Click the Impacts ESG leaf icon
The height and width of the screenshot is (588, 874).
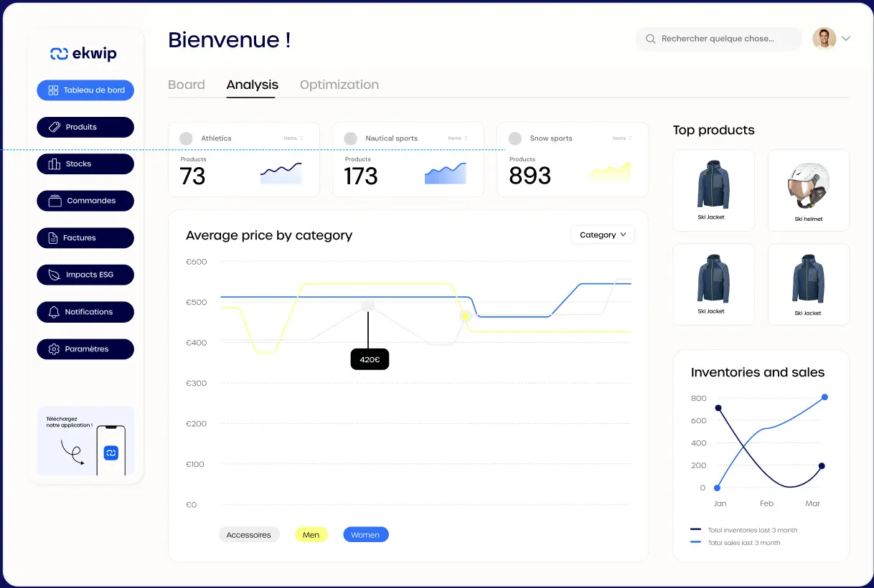point(54,275)
